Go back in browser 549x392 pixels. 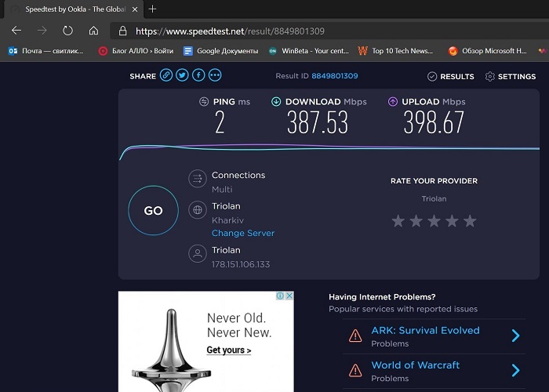coord(16,31)
